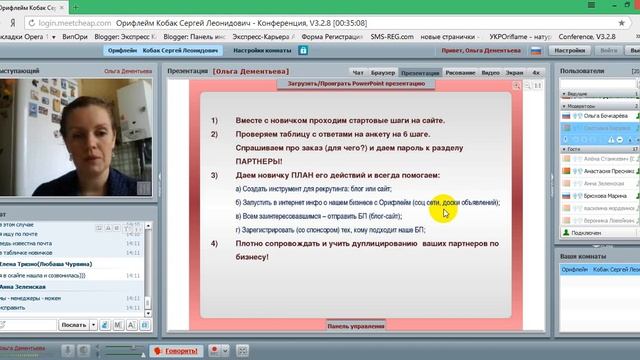This screenshot has height=360, width=640.
Task: Collapse the Гости user group
Action: [564, 149]
